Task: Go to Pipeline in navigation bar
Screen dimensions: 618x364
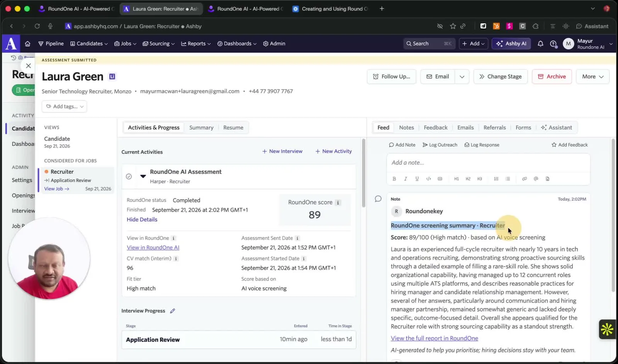Action: point(51,44)
